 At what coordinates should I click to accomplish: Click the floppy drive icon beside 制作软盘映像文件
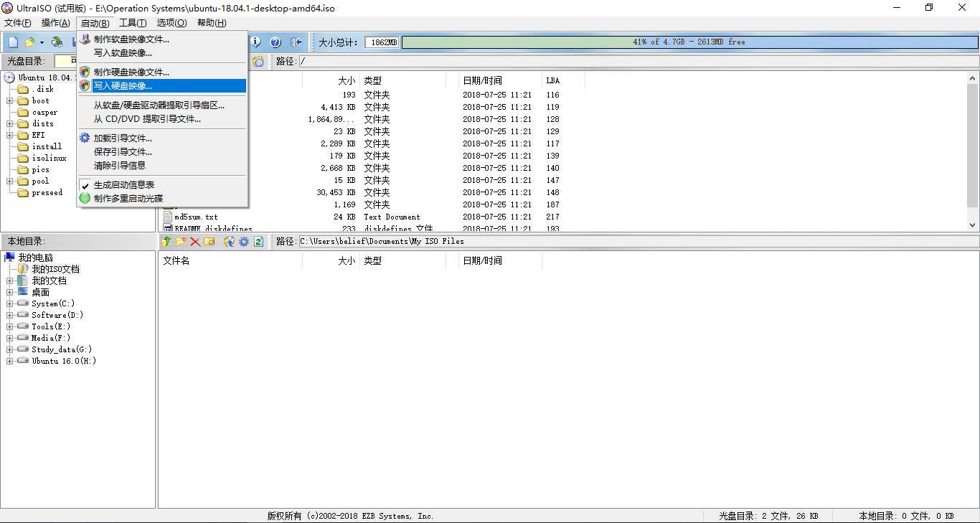(85, 39)
